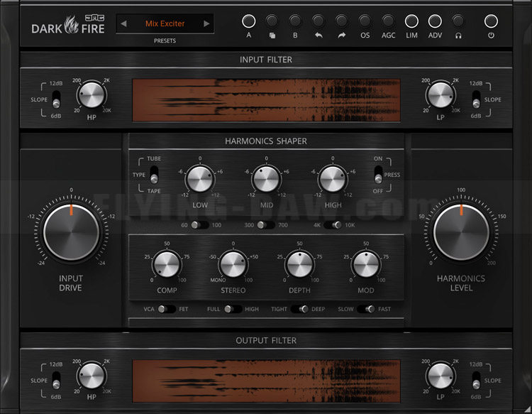
Task: Flip the output filter LP slope switch
Action: (476, 381)
